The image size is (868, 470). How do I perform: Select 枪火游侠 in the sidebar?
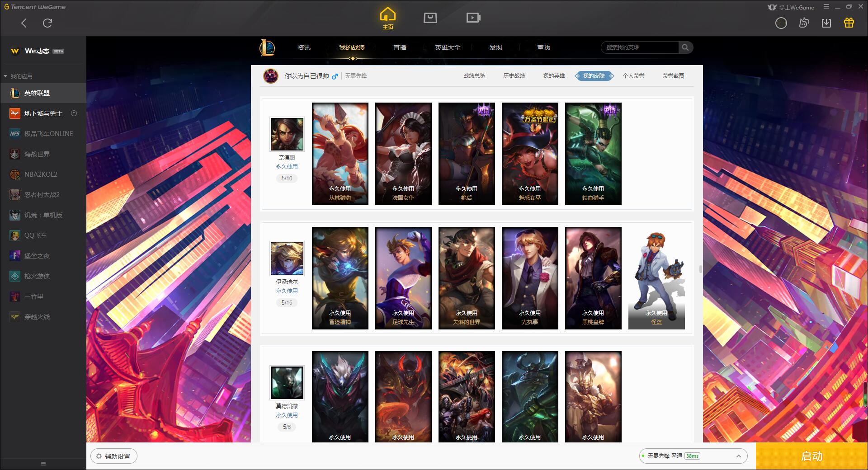(x=43, y=276)
